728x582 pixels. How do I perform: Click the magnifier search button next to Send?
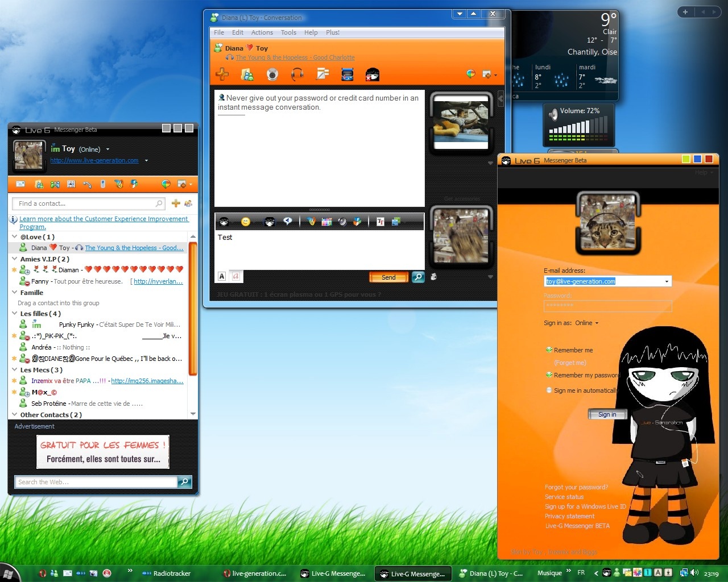(418, 277)
